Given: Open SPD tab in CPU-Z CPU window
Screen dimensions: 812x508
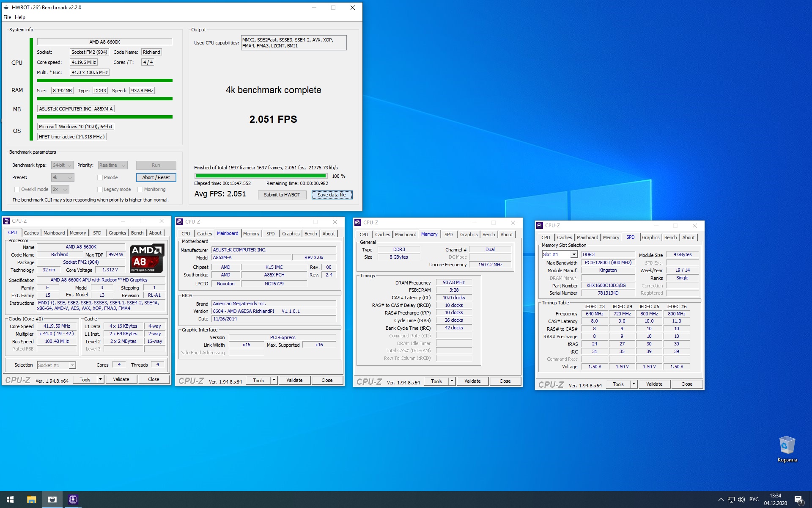Looking at the screenshot, I should click(97, 233).
